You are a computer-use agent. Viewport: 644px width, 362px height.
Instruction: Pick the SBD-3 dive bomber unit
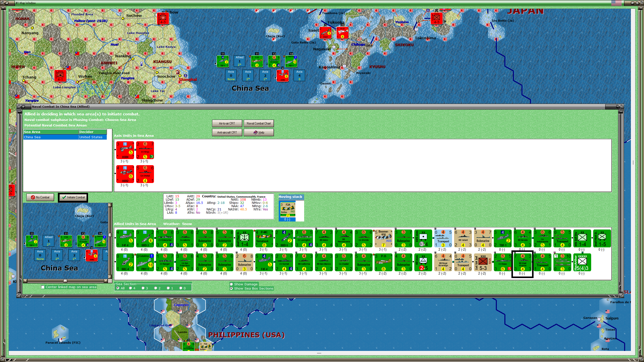(145, 238)
